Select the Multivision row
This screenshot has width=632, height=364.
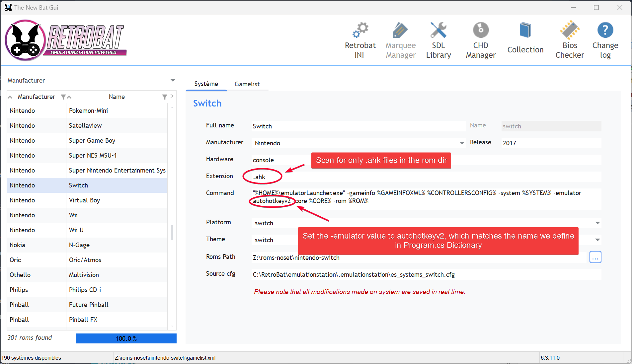coord(87,275)
